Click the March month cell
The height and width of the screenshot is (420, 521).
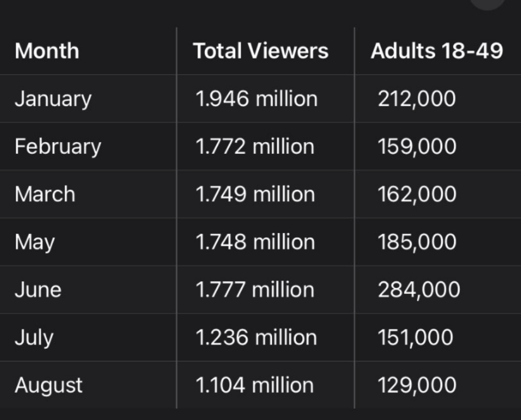pyautogui.click(x=45, y=194)
